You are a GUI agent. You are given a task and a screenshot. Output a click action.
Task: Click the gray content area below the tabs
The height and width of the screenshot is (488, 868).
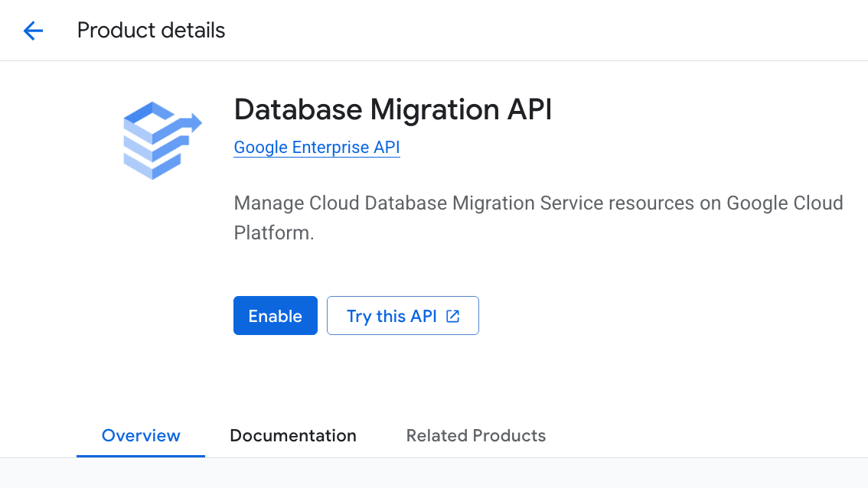pyautogui.click(x=434, y=473)
